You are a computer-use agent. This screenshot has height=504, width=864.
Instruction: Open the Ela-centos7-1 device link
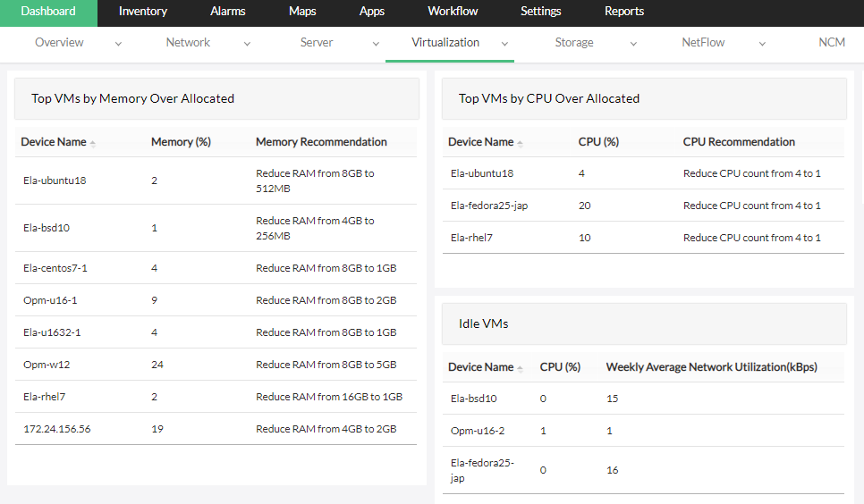coord(55,268)
